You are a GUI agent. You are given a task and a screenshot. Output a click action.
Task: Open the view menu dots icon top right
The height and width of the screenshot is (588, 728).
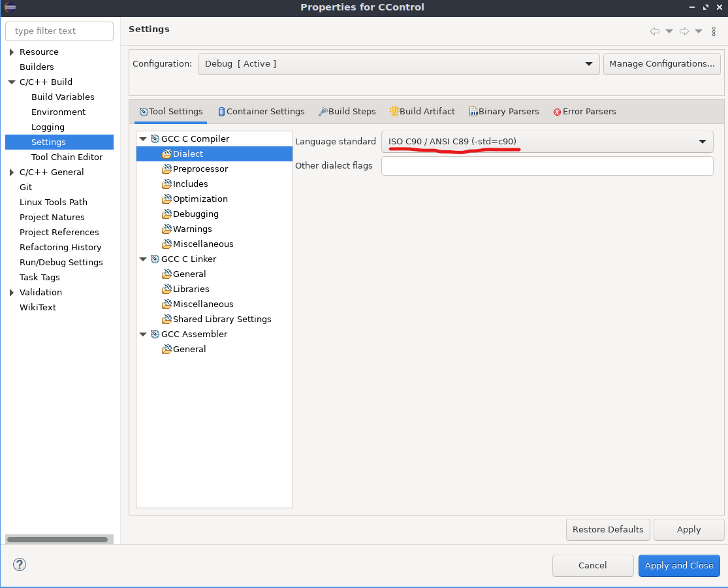point(713,31)
